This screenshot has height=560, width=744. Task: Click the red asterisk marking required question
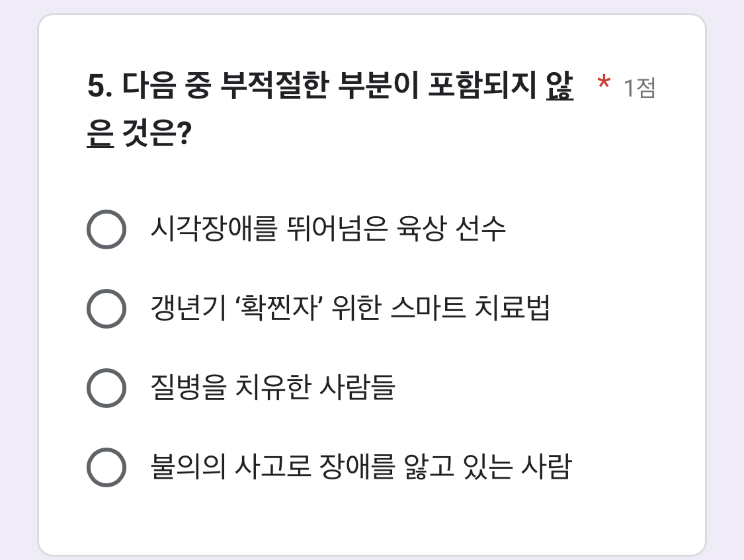tap(603, 83)
